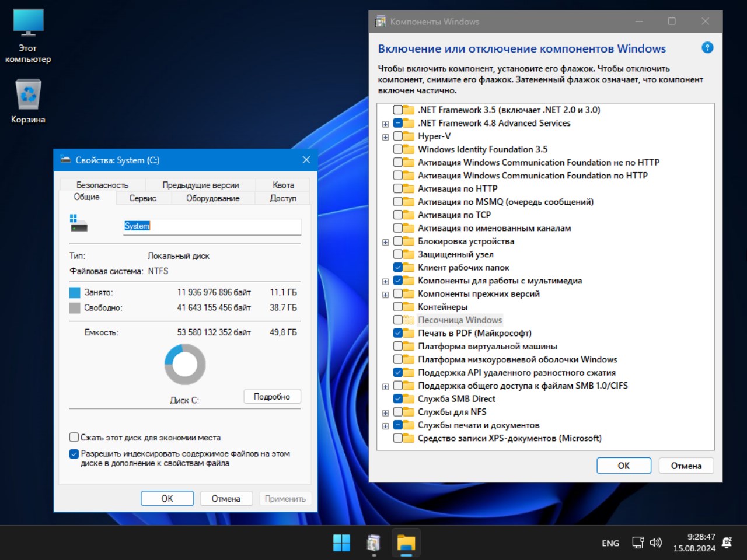Expand Компоненты прежних версий node
Image resolution: width=747 pixels, height=560 pixels.
[385, 295]
